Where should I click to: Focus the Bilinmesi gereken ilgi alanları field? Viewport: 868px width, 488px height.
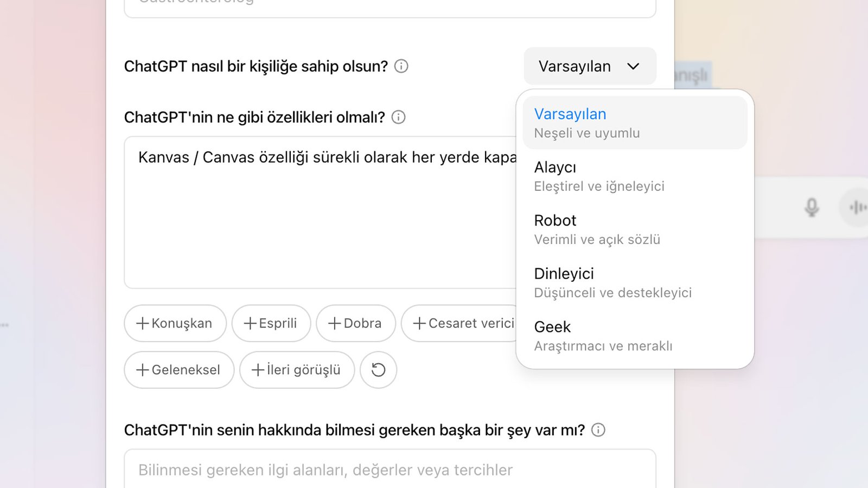pyautogui.click(x=390, y=470)
